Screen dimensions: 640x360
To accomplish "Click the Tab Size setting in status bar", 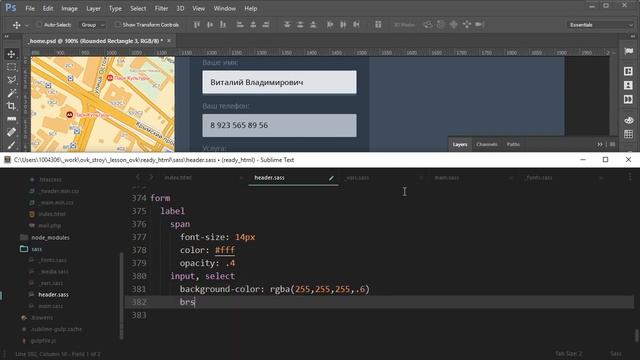I will [x=569, y=353].
